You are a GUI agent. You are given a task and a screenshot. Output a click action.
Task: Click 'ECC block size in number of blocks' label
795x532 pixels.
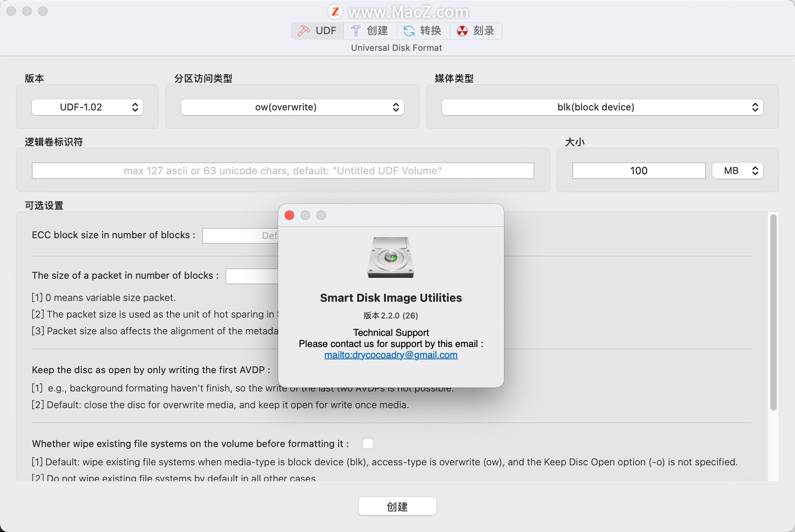(x=113, y=235)
